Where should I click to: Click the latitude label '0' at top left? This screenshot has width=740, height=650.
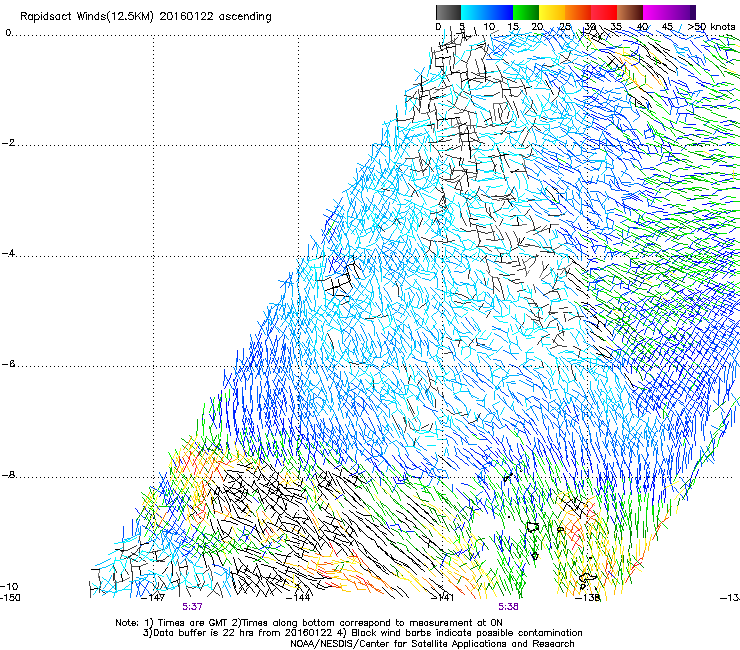8,33
